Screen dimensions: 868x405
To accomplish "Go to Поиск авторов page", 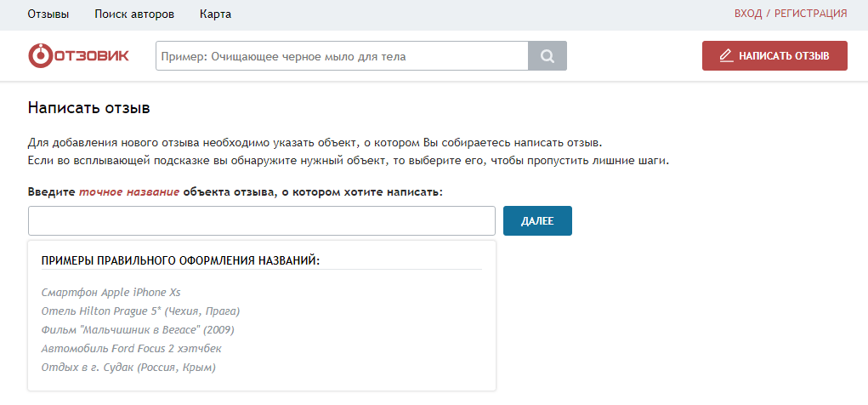I will [134, 14].
